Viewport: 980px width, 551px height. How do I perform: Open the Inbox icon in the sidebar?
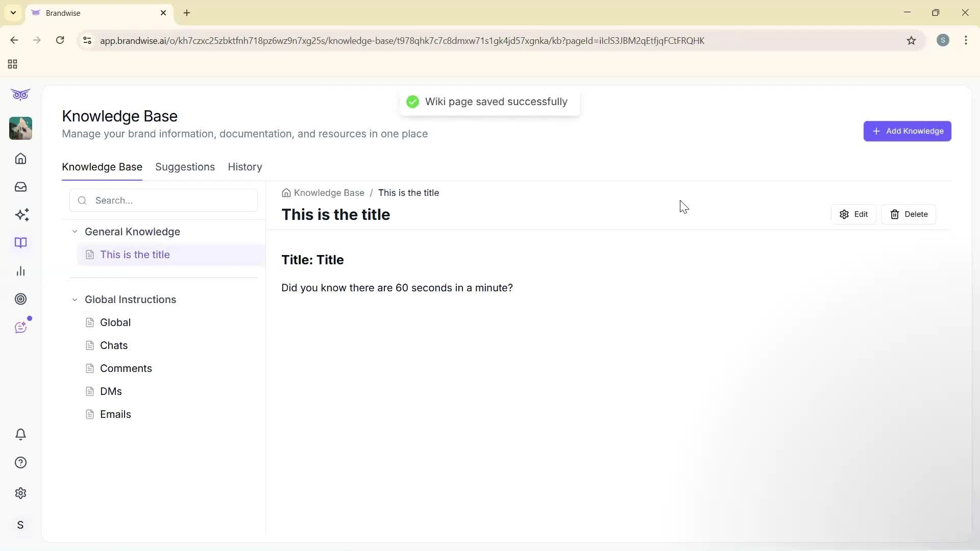tap(20, 187)
